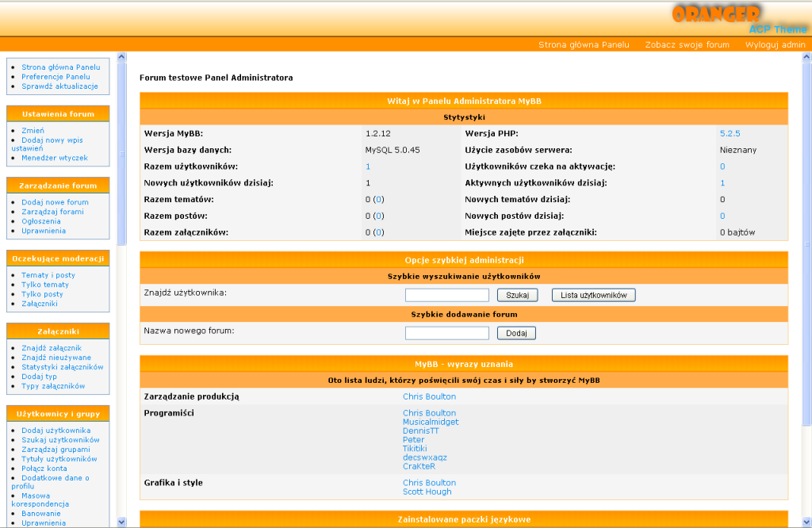Image resolution: width=812 pixels, height=528 pixels.
Task: Open Lista użytkowników button
Action: pyautogui.click(x=593, y=295)
